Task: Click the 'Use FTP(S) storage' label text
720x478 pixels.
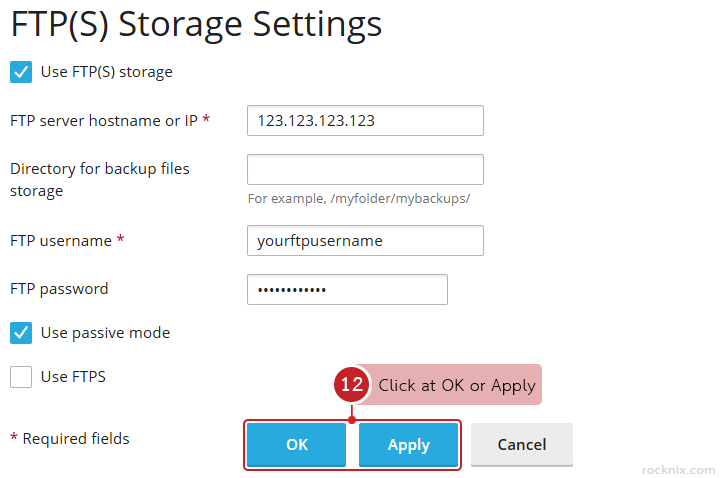Action: 106,72
